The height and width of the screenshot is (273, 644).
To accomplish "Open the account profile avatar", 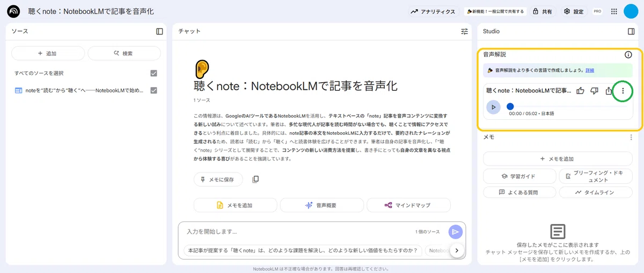I will (x=631, y=11).
